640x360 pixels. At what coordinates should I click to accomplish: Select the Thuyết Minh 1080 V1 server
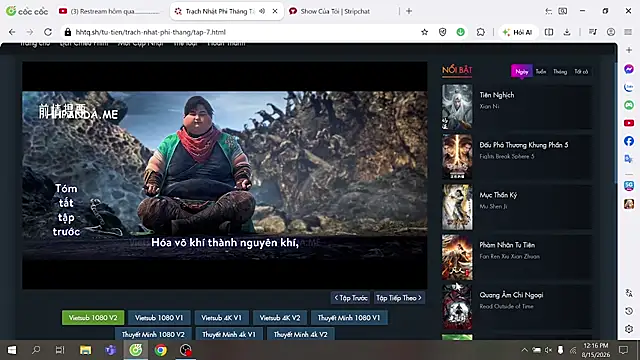click(349, 318)
